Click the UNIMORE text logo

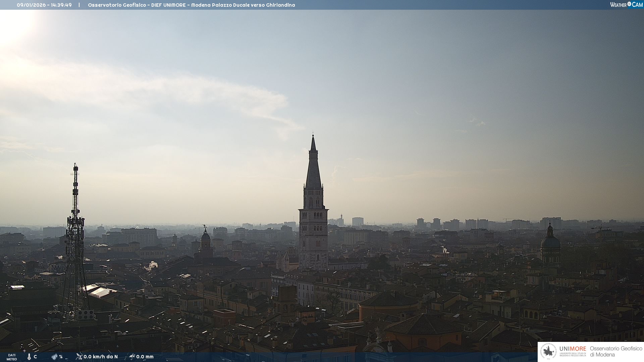573,349
